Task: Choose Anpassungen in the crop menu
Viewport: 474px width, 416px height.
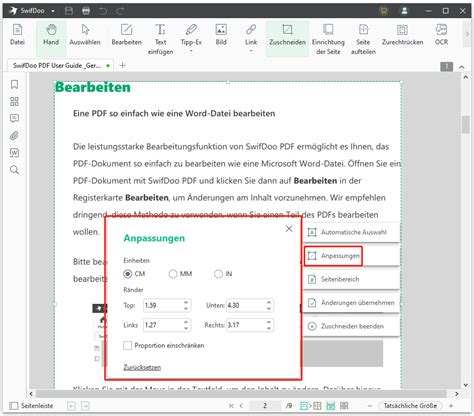Action: point(351,256)
